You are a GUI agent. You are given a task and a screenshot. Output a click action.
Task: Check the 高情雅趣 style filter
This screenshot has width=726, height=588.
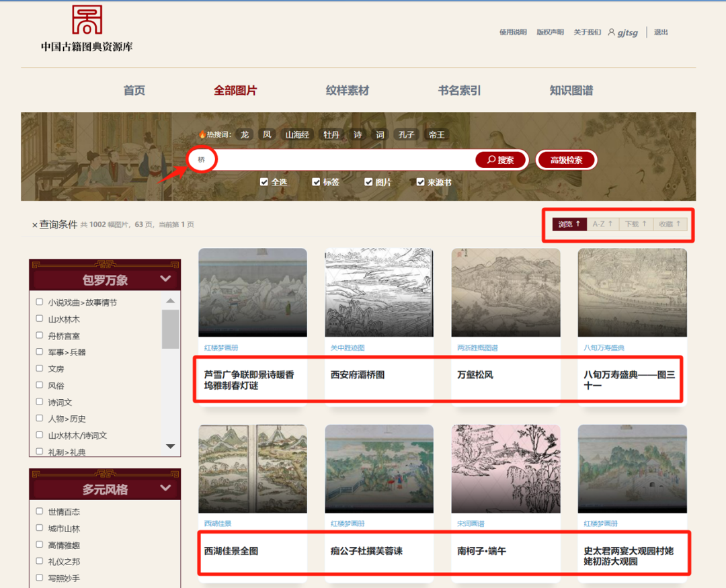coord(40,544)
